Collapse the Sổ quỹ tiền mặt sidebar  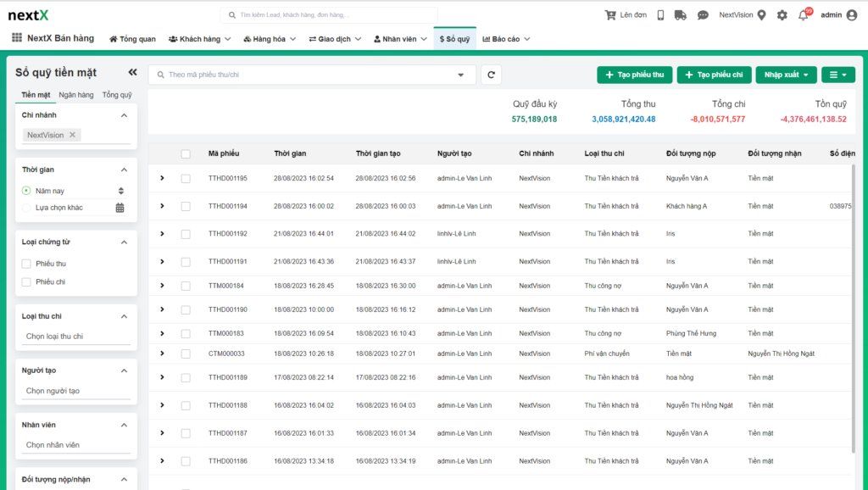(x=132, y=72)
